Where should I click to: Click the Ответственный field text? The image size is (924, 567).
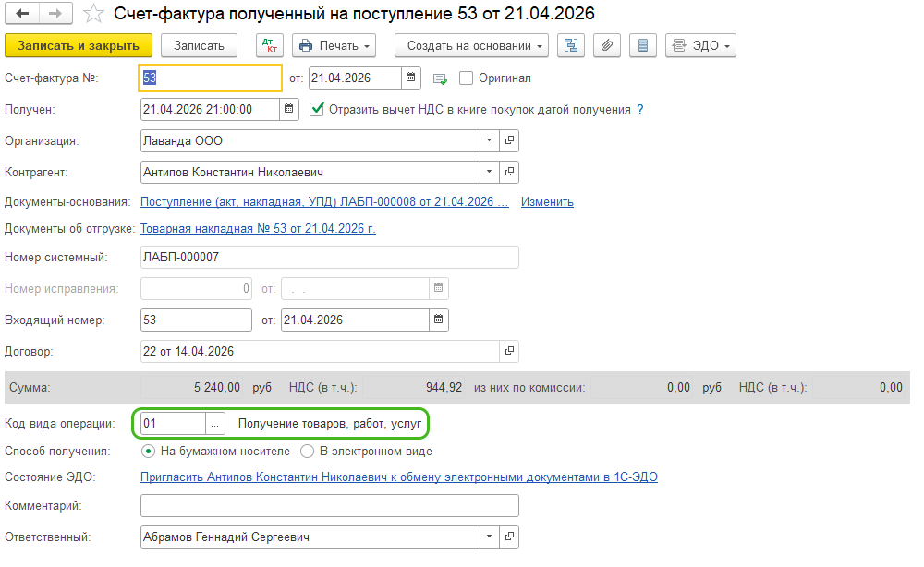click(x=310, y=537)
